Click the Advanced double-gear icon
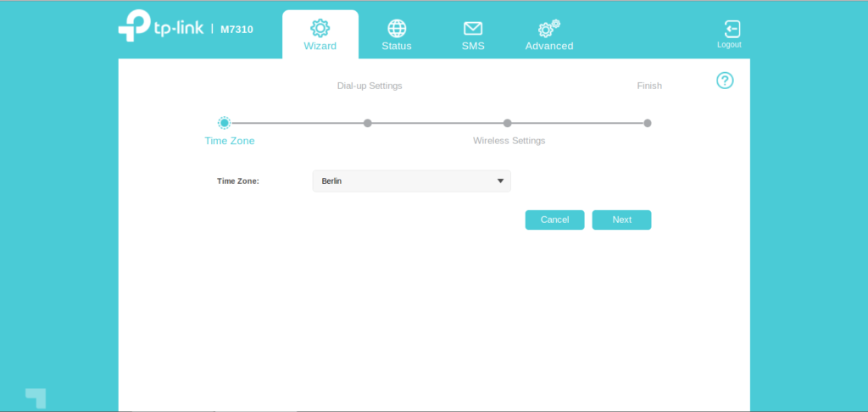The image size is (868, 412). (549, 28)
